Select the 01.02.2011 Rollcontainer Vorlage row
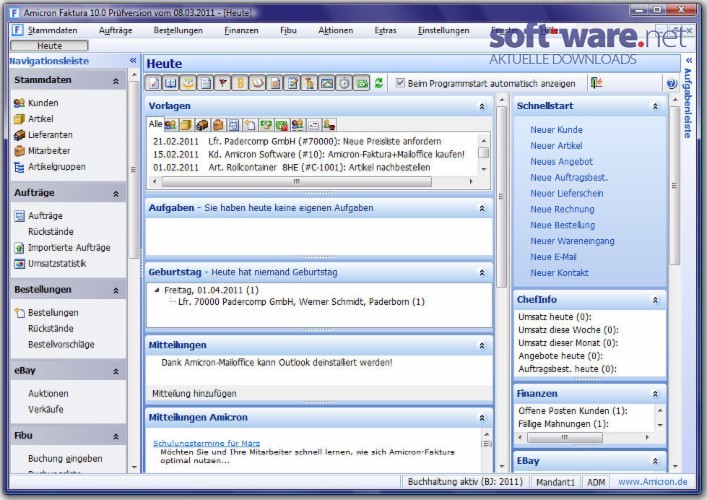The width and height of the screenshot is (707, 500). [x=291, y=167]
